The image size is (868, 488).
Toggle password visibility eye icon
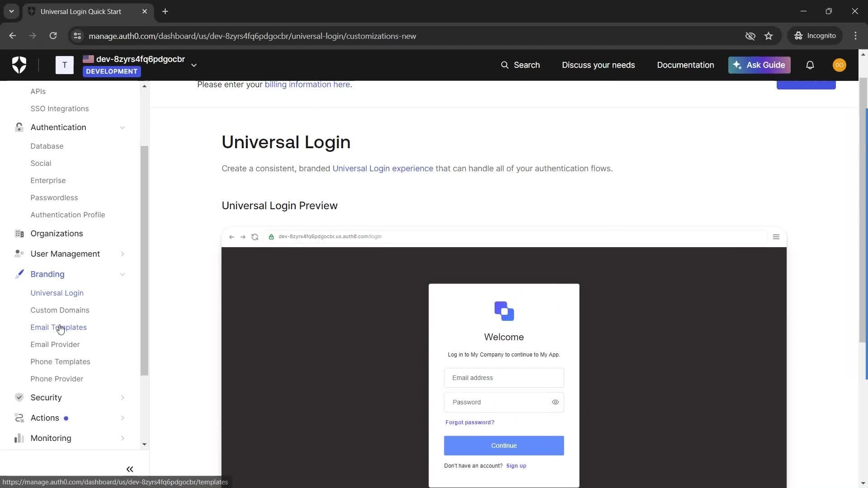tap(555, 402)
